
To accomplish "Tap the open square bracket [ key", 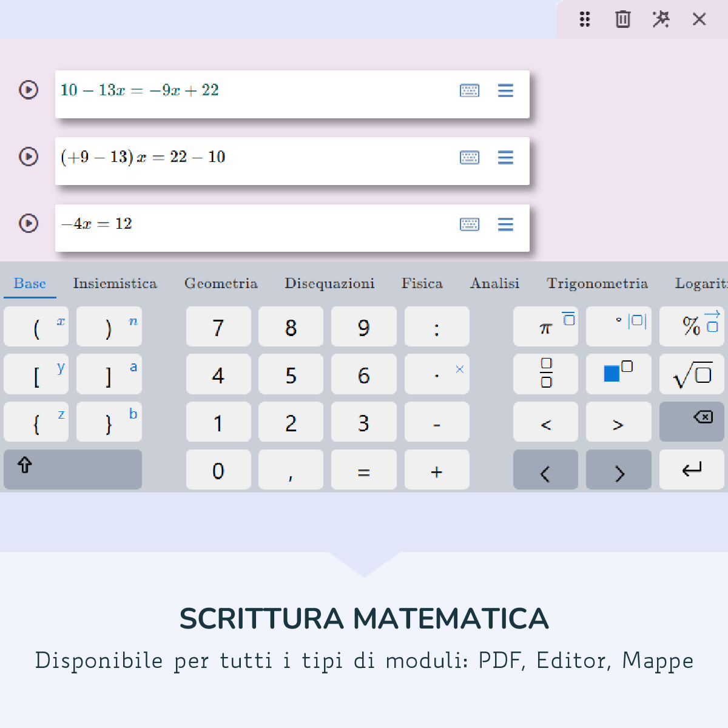I will [x=36, y=374].
